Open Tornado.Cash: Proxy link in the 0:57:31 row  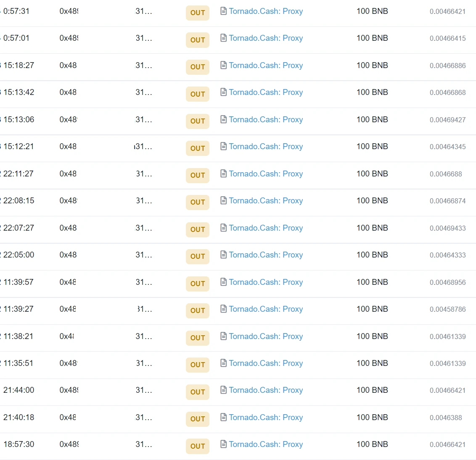pyautogui.click(x=266, y=11)
